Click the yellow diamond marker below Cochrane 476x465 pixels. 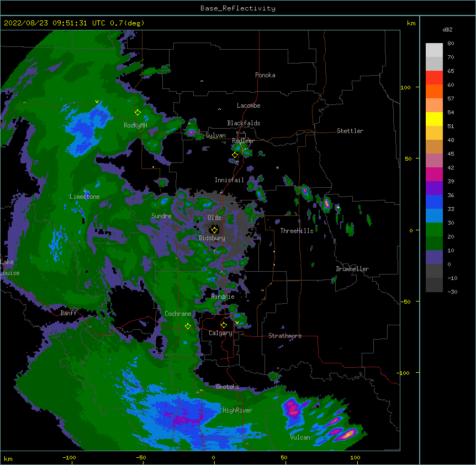pos(188,326)
